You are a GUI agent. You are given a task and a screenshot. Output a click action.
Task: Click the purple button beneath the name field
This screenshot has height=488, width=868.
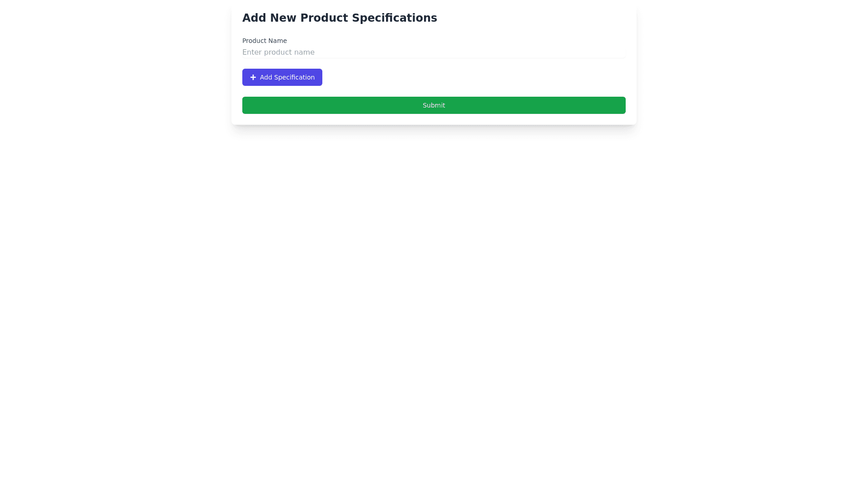pos(282,77)
